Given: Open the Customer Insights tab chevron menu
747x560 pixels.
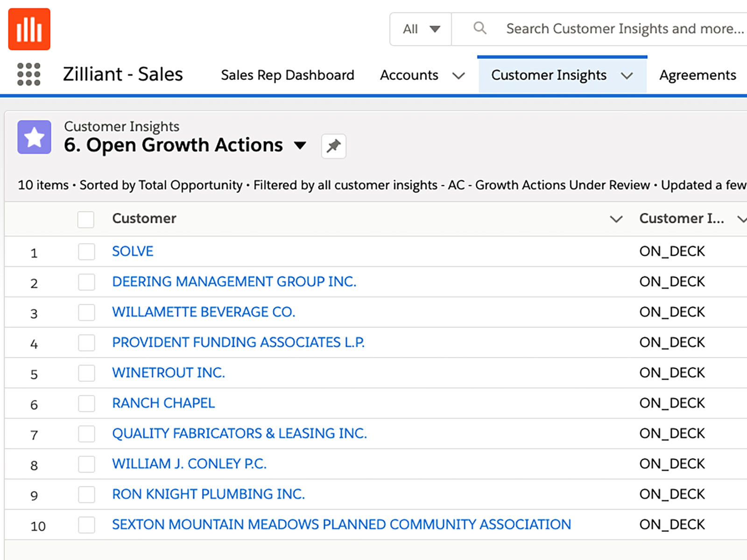Looking at the screenshot, I should pyautogui.click(x=627, y=76).
